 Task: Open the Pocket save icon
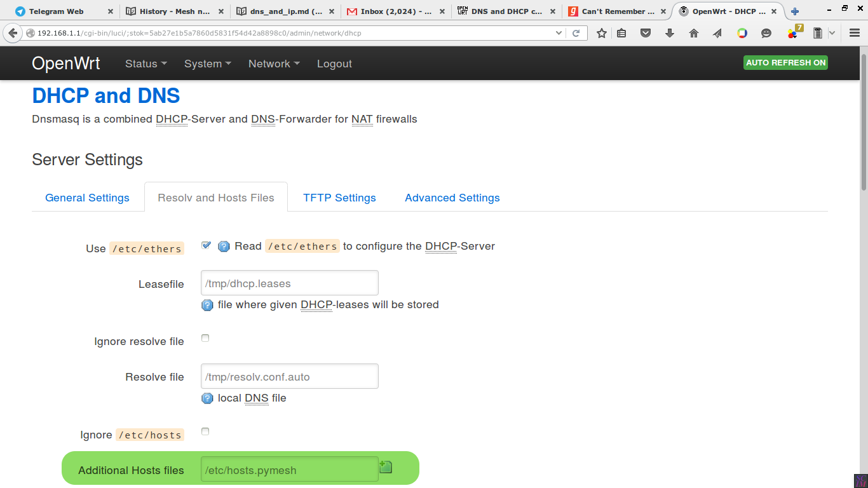coord(646,33)
